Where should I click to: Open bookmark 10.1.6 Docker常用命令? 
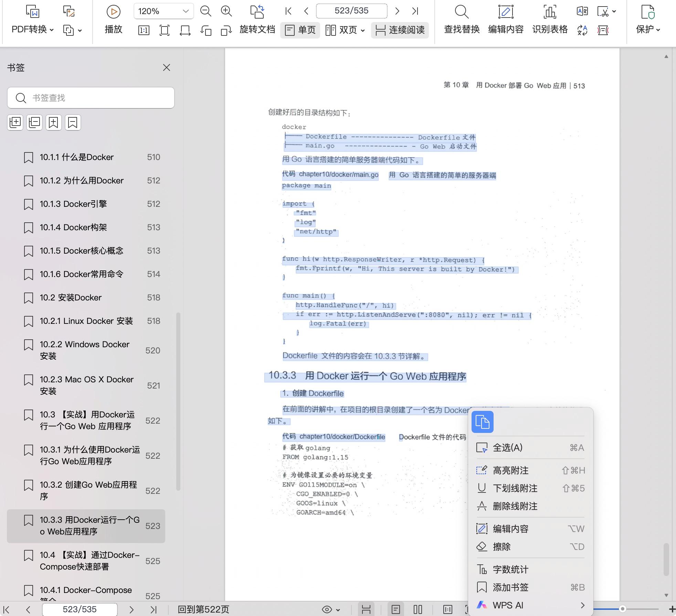pos(86,274)
